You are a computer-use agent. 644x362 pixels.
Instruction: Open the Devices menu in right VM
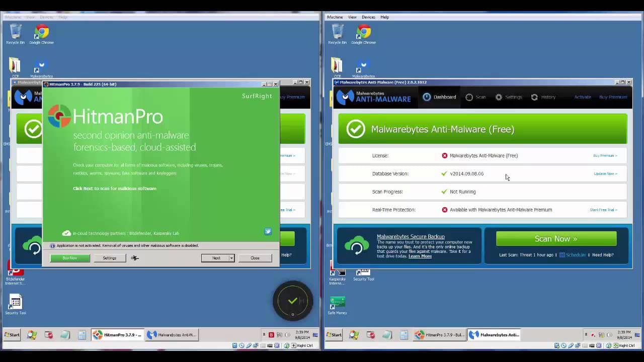coord(368,17)
